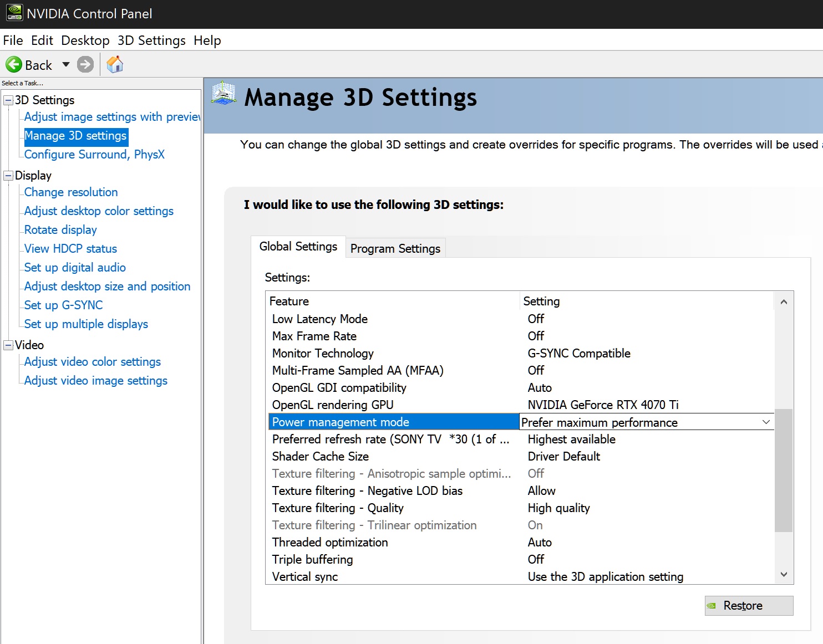Image resolution: width=823 pixels, height=644 pixels.
Task: Open Set up multiple displays
Action: (86, 324)
